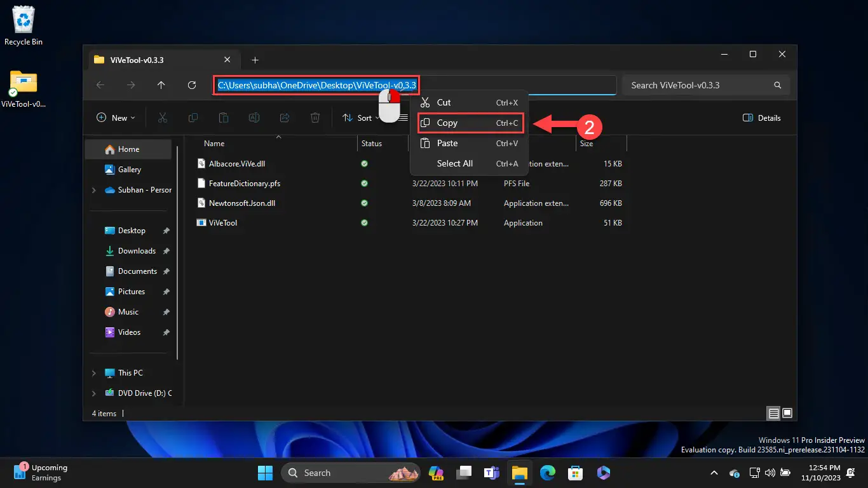This screenshot has height=488, width=868.
Task: Expand Subhan - Personal OneDrive node
Action: pyautogui.click(x=94, y=190)
